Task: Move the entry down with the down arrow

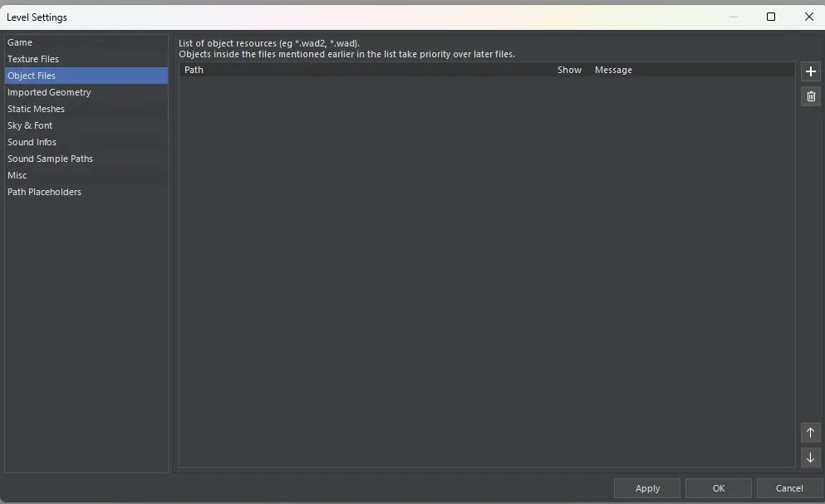Action: pyautogui.click(x=811, y=458)
